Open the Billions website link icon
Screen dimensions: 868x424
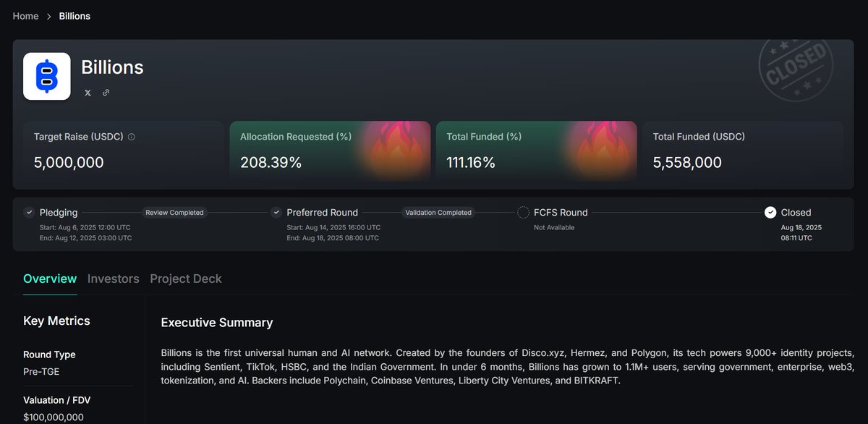106,93
